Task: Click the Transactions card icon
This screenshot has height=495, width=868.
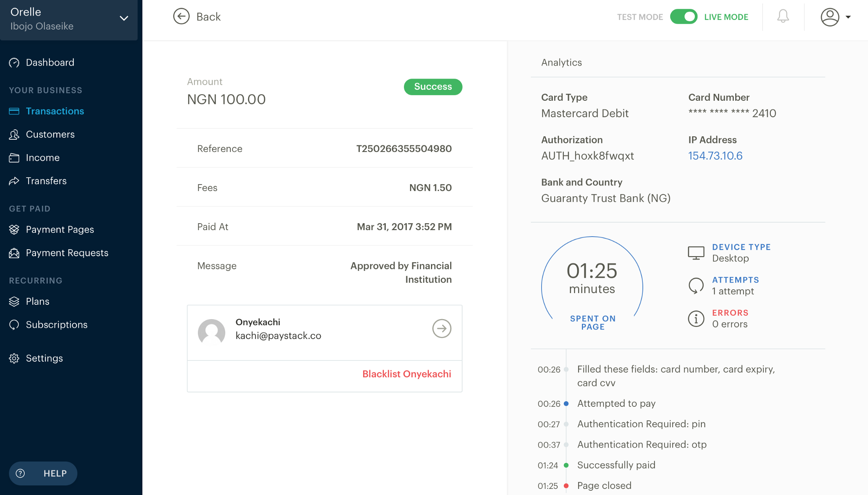Action: (x=14, y=111)
